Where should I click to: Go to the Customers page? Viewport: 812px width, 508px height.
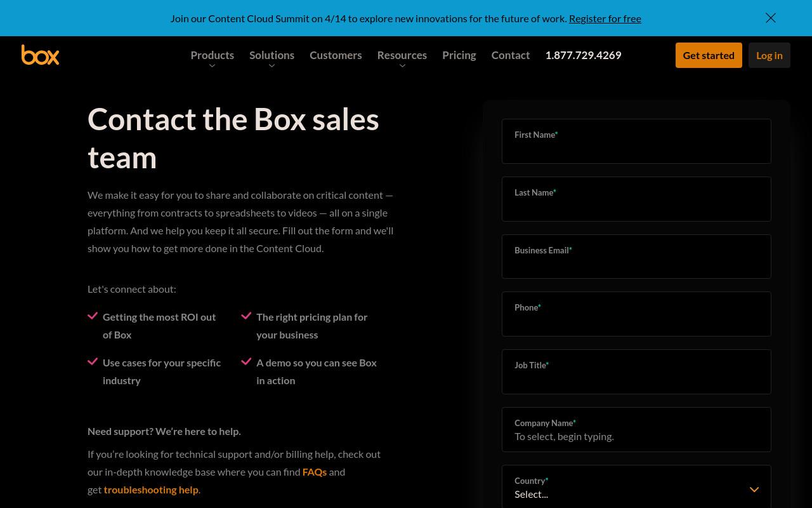coord(336,55)
